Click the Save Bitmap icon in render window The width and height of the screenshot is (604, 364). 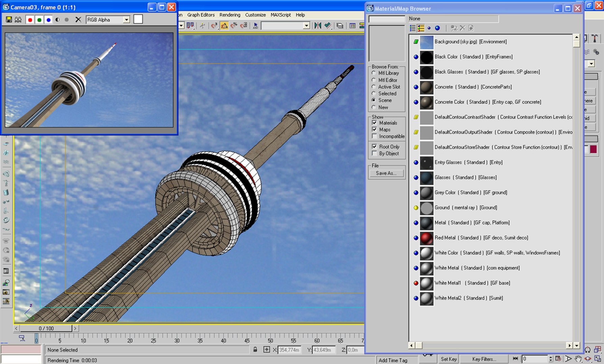coord(9,20)
